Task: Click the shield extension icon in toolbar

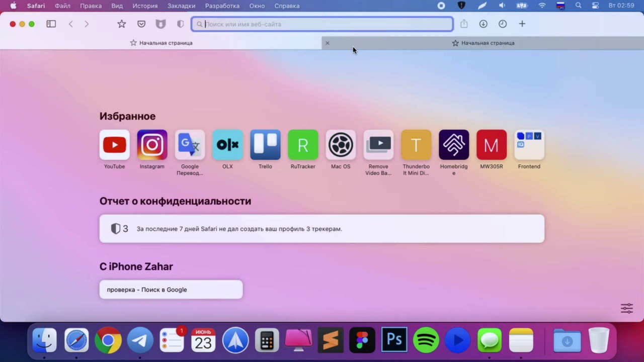Action: point(160,24)
